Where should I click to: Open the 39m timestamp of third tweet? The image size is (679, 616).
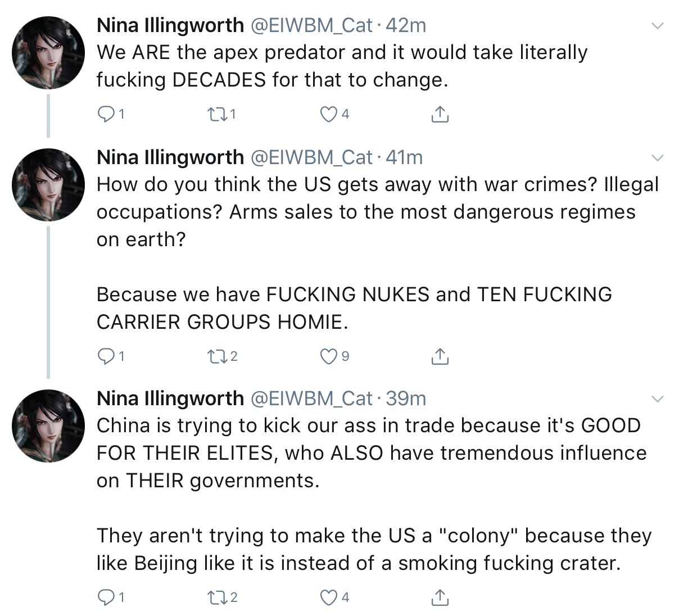tap(406, 398)
